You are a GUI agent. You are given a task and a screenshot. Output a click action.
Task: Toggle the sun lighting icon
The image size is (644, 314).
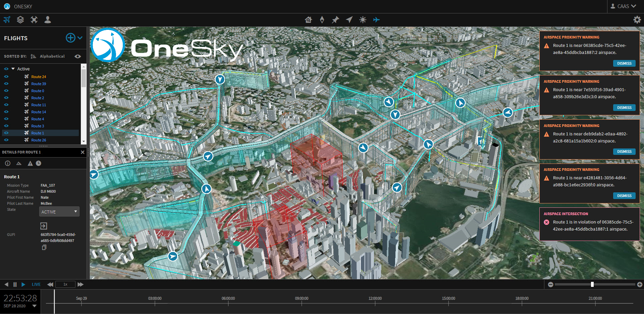(363, 20)
